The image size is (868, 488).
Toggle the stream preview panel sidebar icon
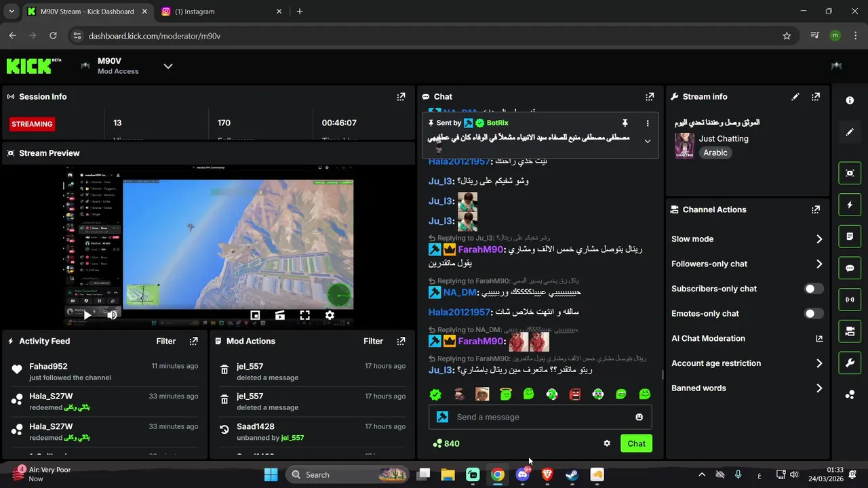(x=850, y=173)
